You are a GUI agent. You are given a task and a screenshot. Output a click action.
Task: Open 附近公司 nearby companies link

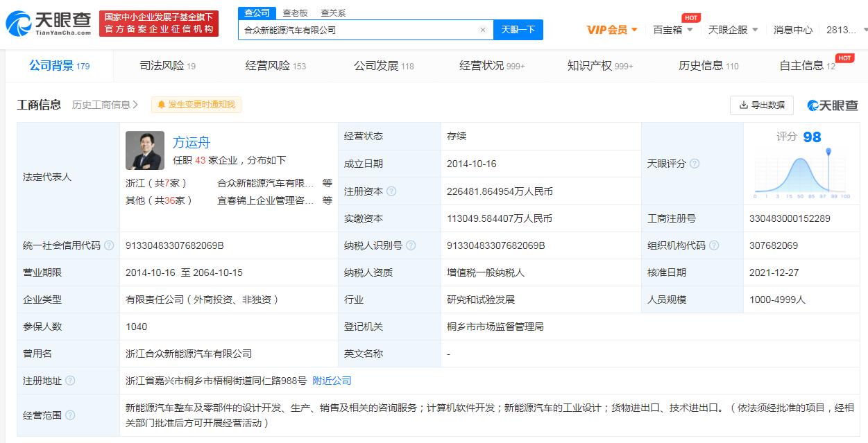[x=332, y=381]
